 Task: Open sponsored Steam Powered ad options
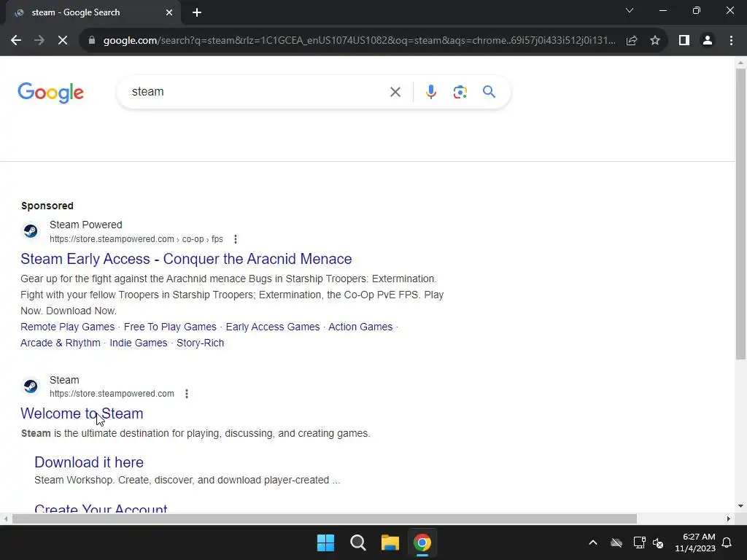[x=236, y=239]
